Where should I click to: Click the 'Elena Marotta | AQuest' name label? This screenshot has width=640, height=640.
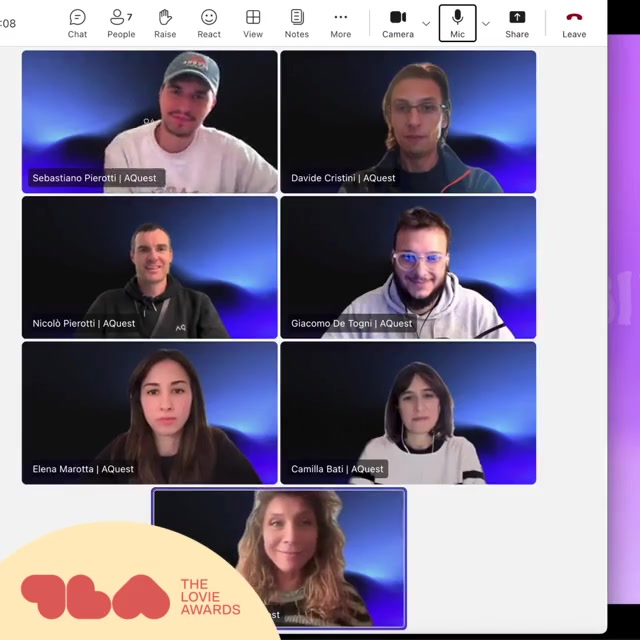tap(83, 469)
